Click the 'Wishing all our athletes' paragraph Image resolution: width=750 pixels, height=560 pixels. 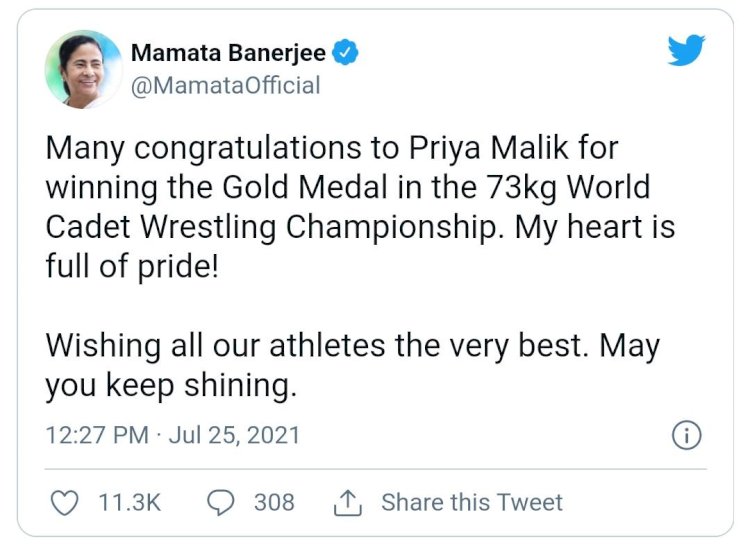[x=353, y=365]
